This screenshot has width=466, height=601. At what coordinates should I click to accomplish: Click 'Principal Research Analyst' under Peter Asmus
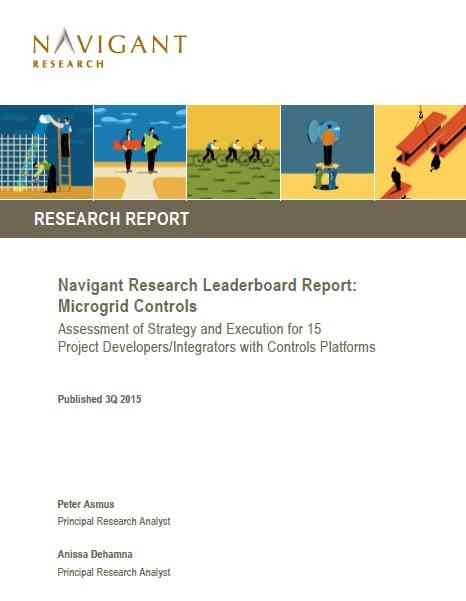(114, 521)
